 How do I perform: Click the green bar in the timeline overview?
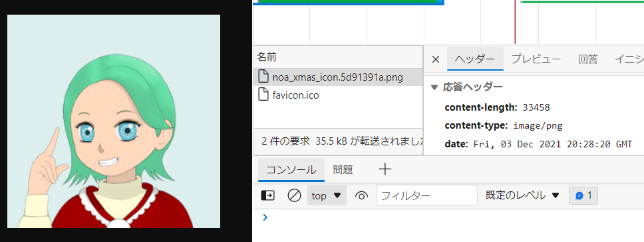pyautogui.click(x=348, y=1)
